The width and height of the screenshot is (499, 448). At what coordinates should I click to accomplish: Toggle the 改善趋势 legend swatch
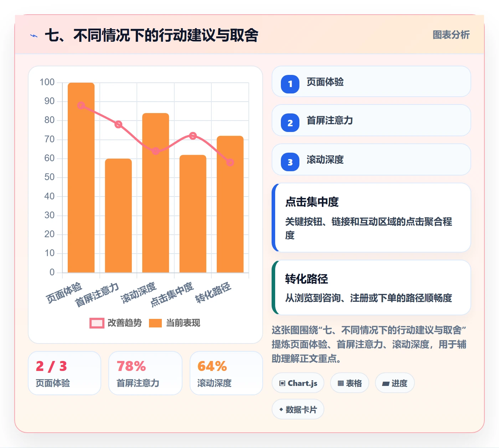(97, 323)
